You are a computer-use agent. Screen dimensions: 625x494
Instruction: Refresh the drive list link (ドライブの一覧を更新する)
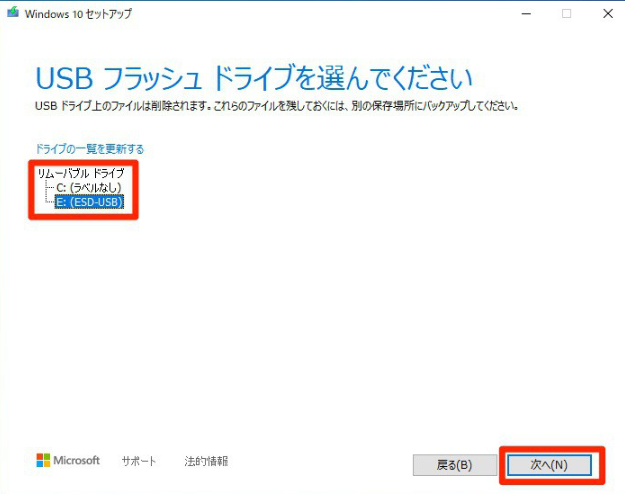pos(90,149)
